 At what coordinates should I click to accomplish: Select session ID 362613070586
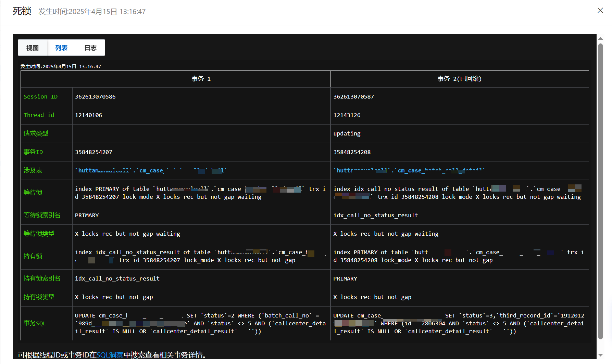tap(95, 97)
